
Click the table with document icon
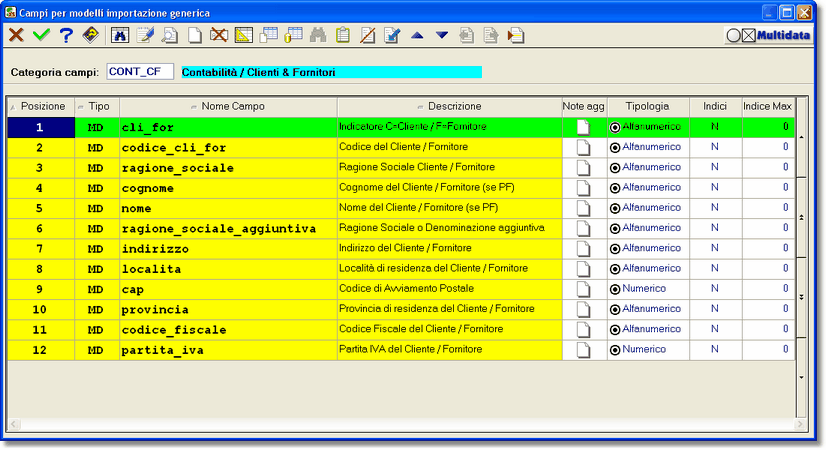coord(269,35)
